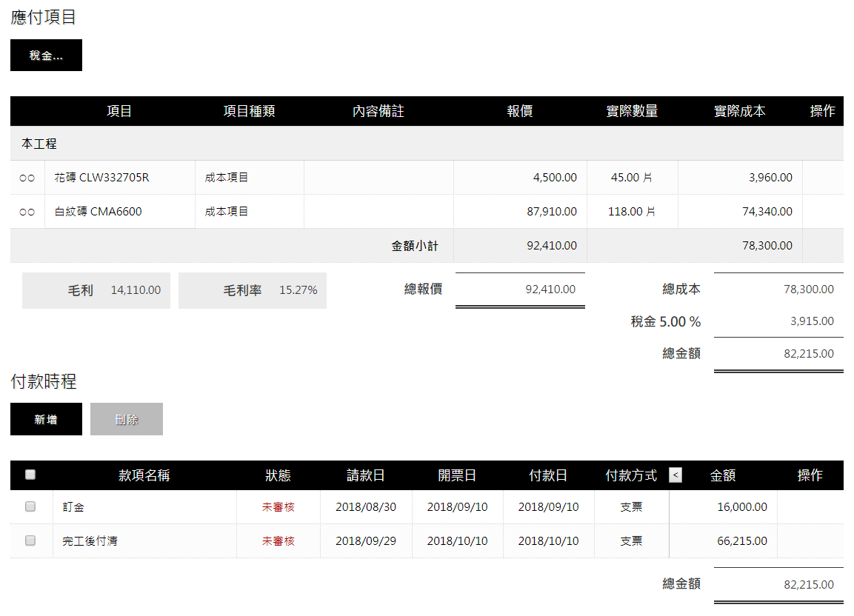Click the greyed 刪除 delete button
Screen dimensions: 854x616
127,420
